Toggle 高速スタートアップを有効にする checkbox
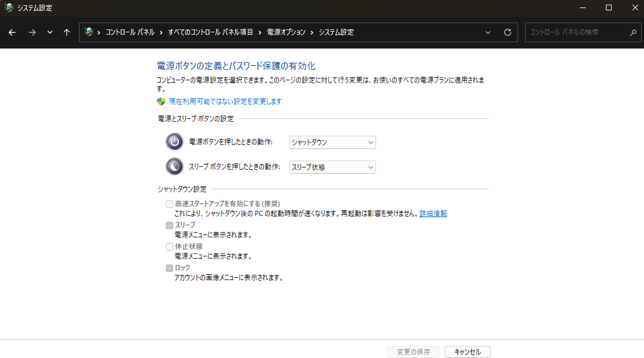The height and width of the screenshot is (358, 644). tap(169, 204)
